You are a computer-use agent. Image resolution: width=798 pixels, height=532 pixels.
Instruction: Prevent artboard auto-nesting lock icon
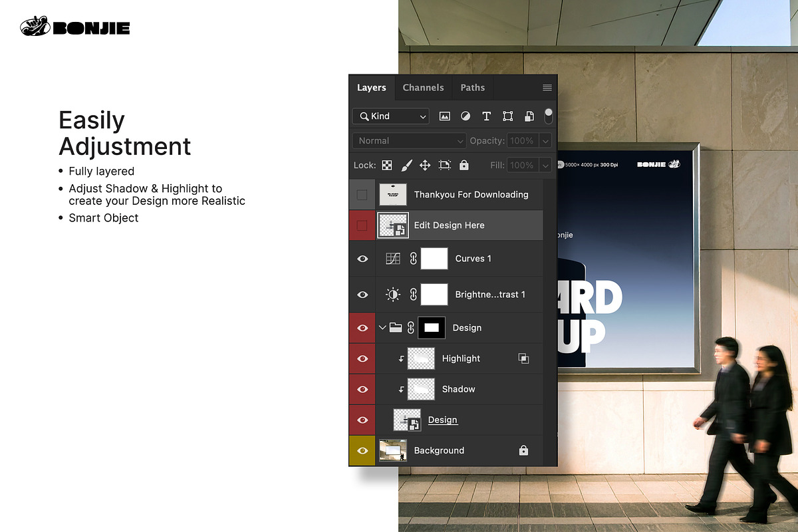point(445,165)
